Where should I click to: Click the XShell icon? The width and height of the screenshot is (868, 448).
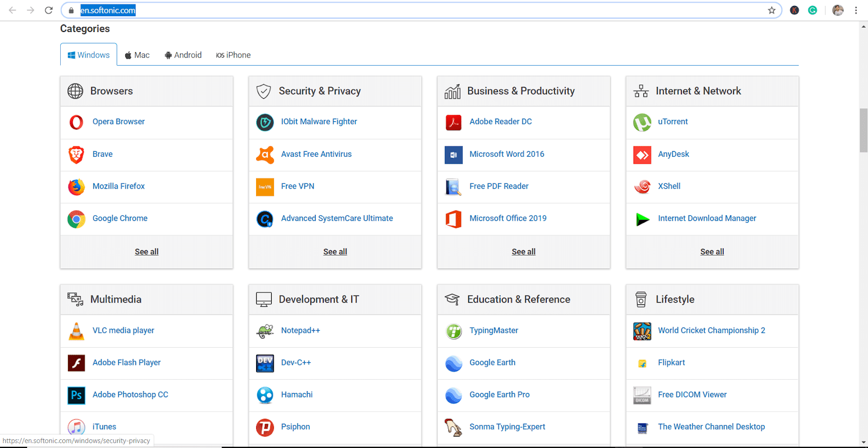coord(642,187)
